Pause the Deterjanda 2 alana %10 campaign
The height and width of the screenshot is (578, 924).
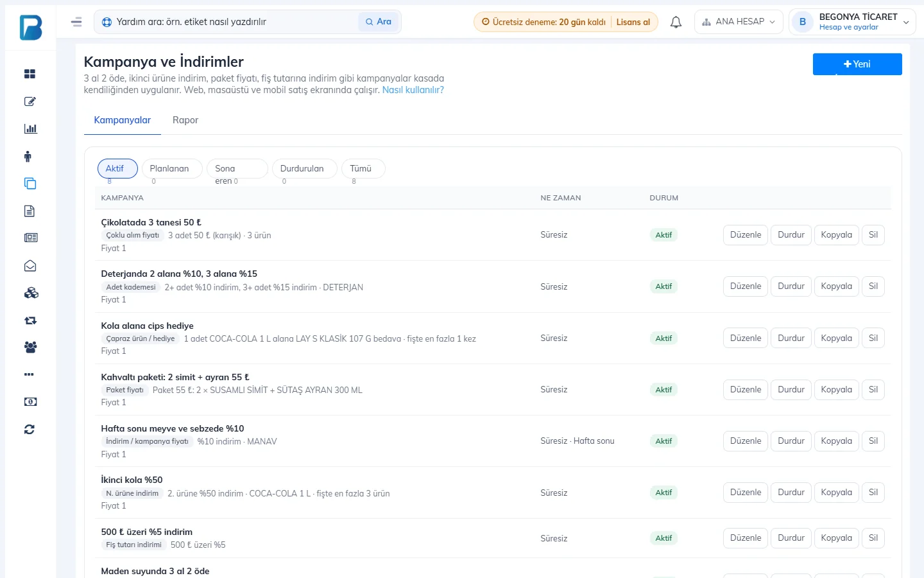point(791,286)
